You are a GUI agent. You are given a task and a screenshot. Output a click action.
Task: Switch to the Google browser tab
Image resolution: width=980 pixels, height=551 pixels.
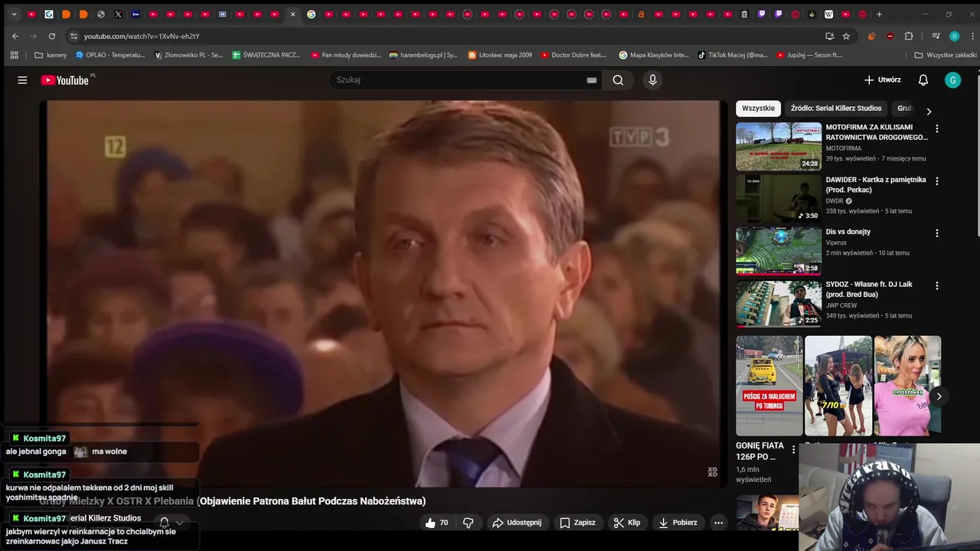[312, 14]
